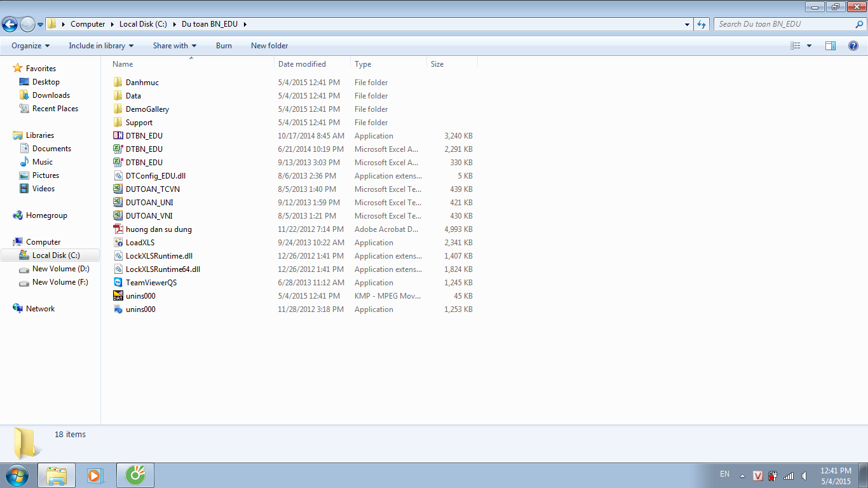This screenshot has width=868, height=488.
Task: Expand the change view options arrow
Action: (809, 46)
